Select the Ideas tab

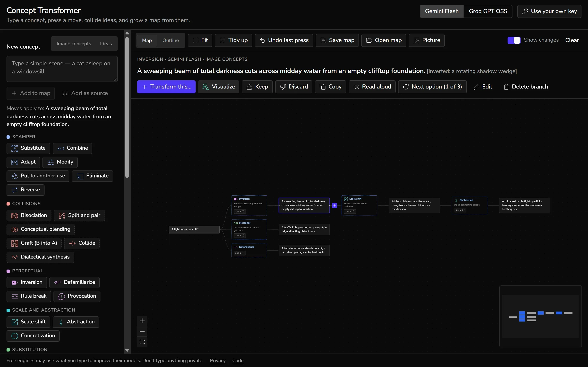click(106, 44)
